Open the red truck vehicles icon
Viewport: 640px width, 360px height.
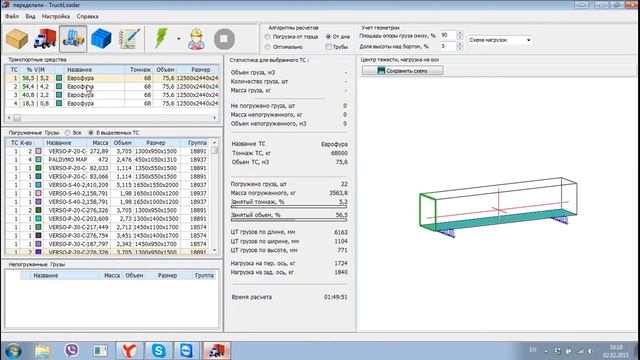click(x=45, y=39)
